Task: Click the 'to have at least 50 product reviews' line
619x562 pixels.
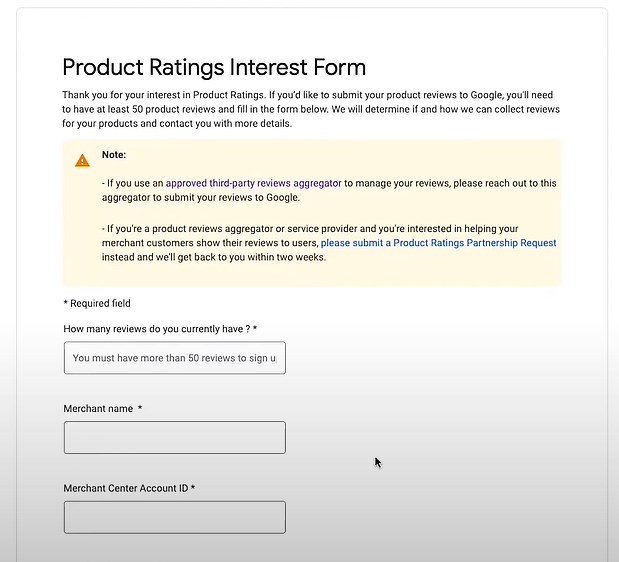Action: pyautogui.click(x=311, y=109)
